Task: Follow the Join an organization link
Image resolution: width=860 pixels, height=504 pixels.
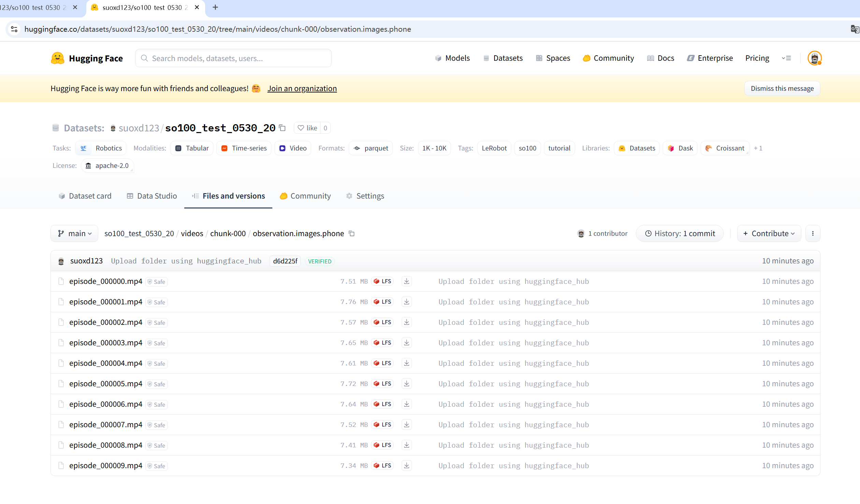Action: [x=302, y=88]
